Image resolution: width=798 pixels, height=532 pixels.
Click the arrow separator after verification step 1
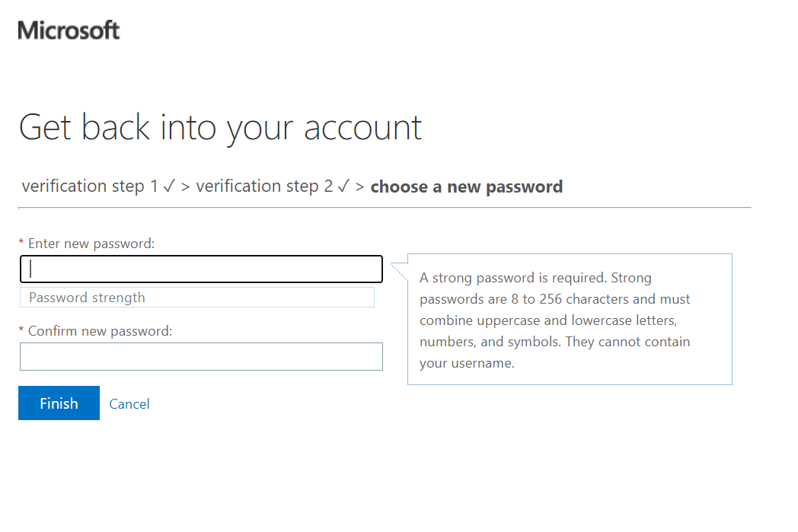pos(184,186)
